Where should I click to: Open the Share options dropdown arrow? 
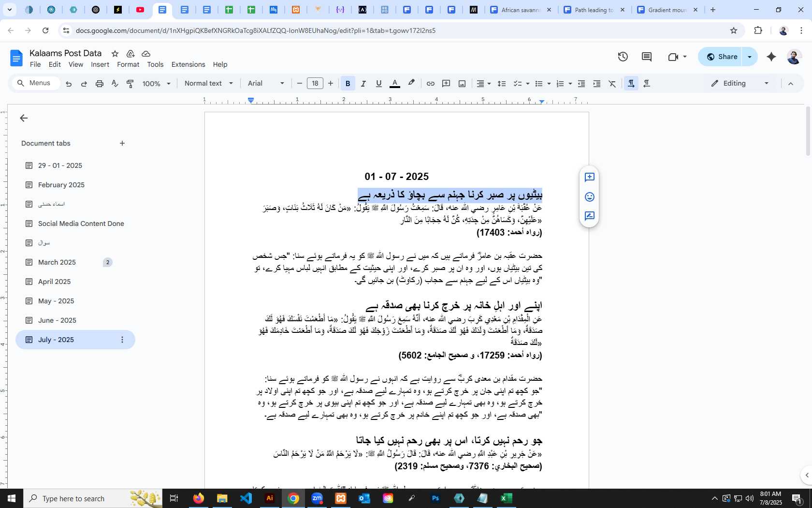(750, 57)
